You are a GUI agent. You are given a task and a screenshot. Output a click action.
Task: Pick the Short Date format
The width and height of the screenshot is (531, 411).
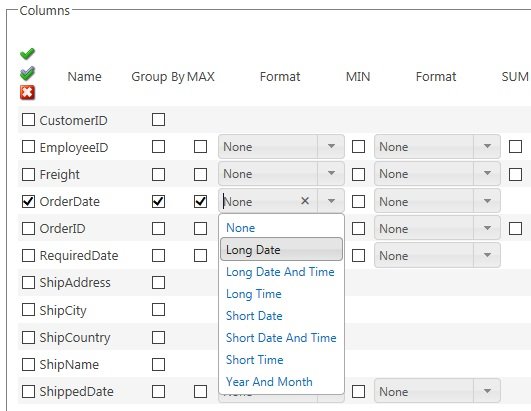(x=281, y=316)
